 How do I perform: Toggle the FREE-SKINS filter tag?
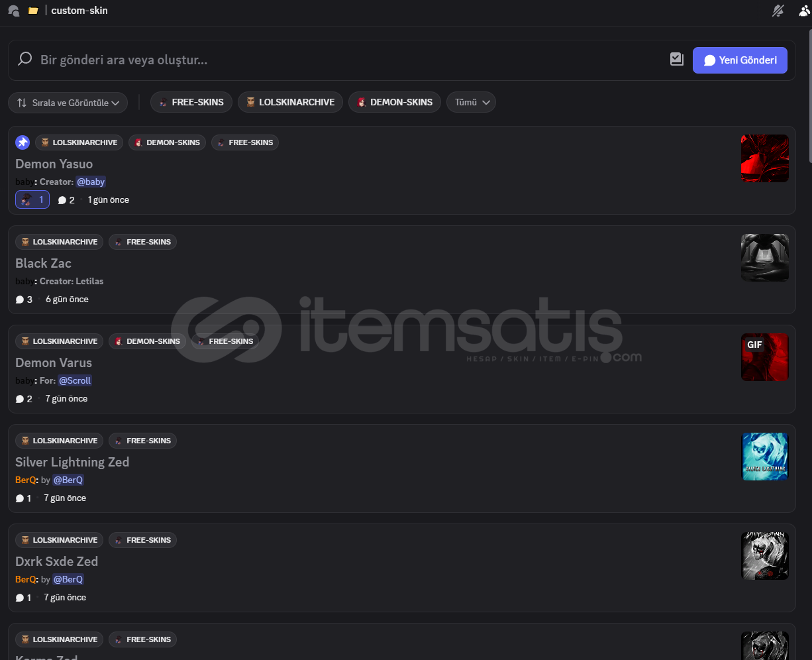[191, 102]
